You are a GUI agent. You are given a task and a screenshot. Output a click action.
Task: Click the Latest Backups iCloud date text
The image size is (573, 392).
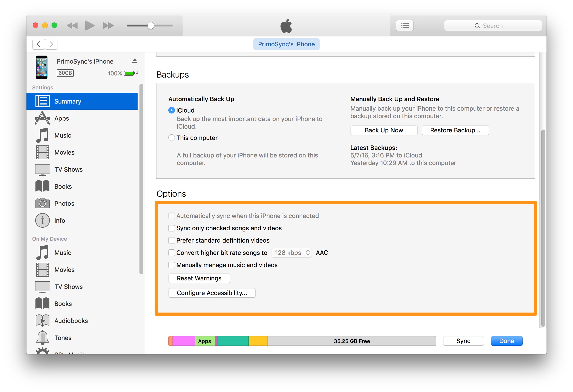click(x=386, y=155)
